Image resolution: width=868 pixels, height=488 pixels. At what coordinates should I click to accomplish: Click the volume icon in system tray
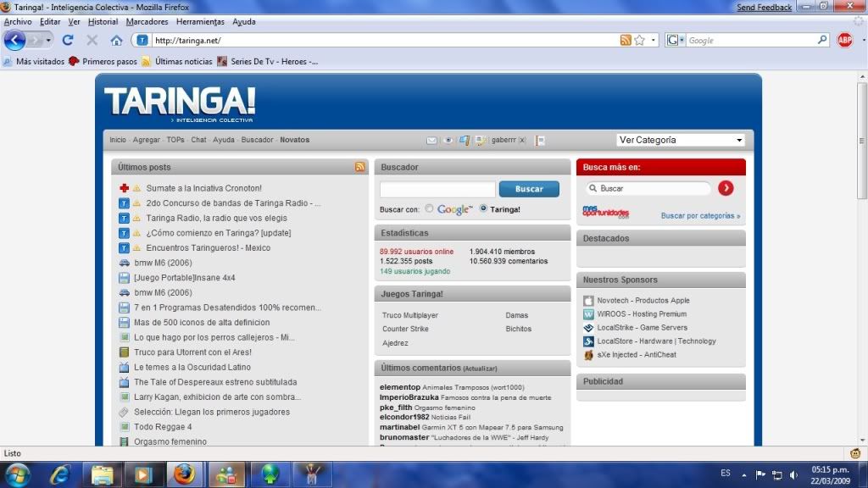(793, 474)
